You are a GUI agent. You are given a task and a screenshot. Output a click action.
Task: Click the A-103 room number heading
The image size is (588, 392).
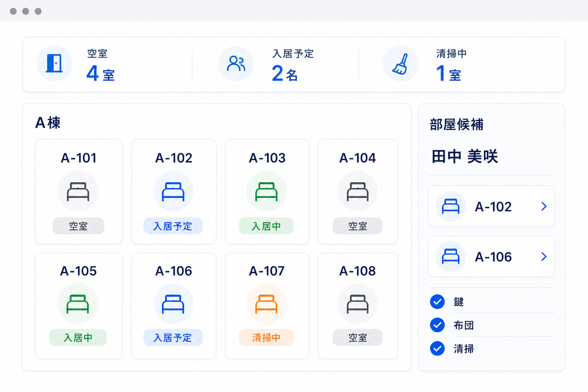[x=267, y=158]
